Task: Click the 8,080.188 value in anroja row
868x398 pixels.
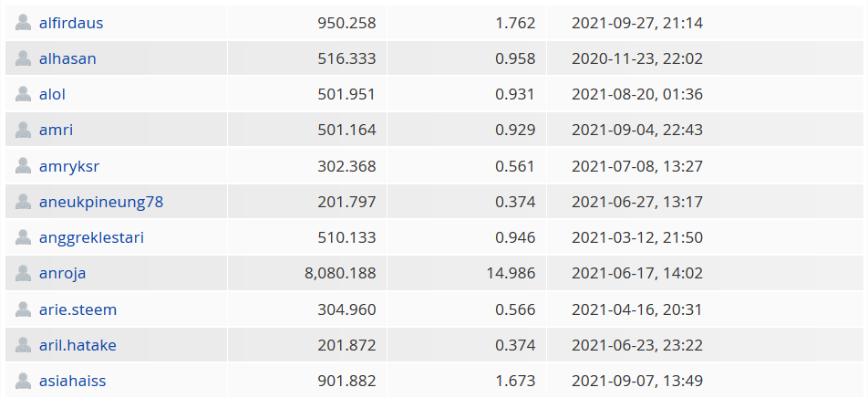Action: tap(340, 273)
